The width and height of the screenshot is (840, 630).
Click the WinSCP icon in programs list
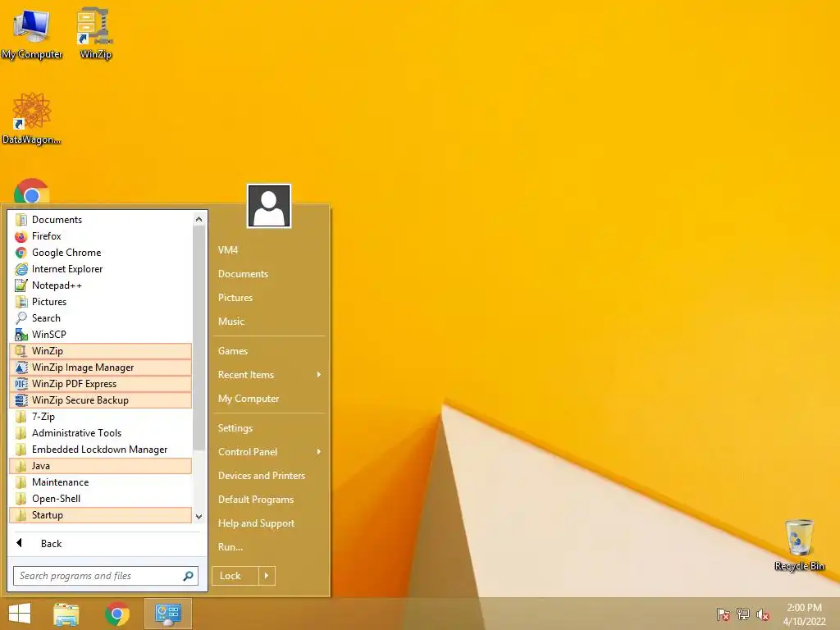21,335
